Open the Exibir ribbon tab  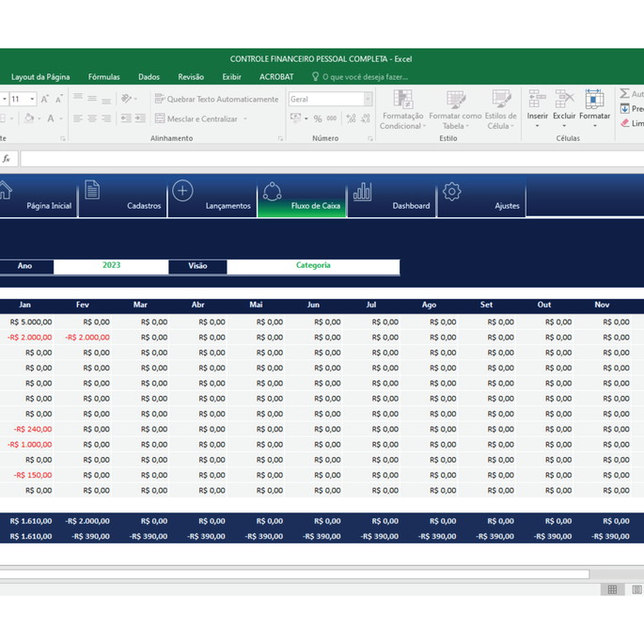coord(231,77)
